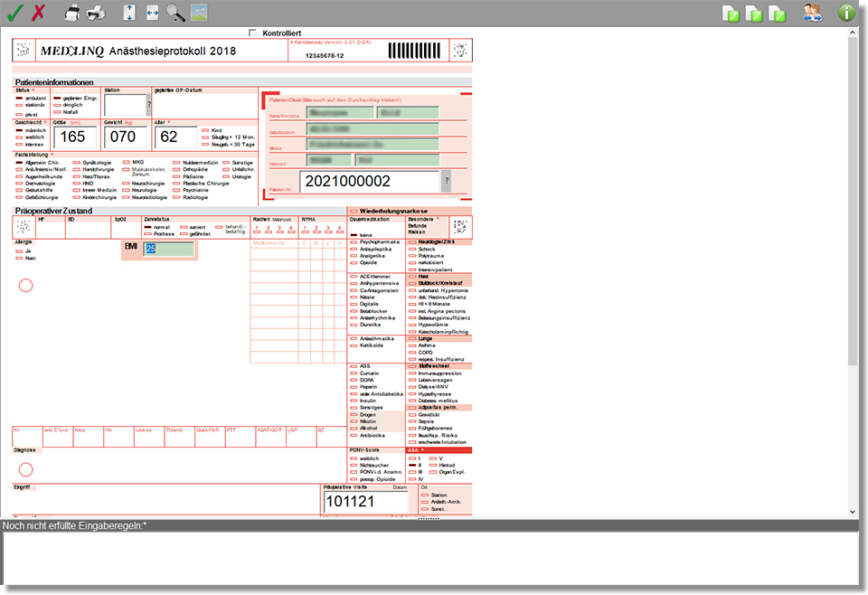Fit page to height using vertical arrows icon
868x595 pixels.
129,13
